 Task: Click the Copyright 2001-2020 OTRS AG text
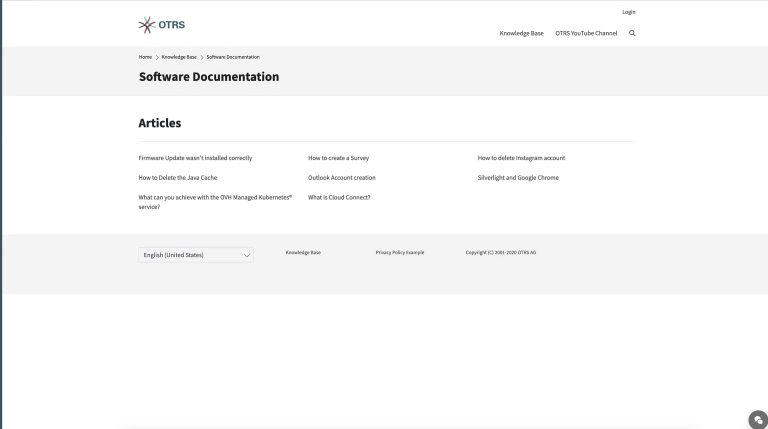click(x=501, y=253)
